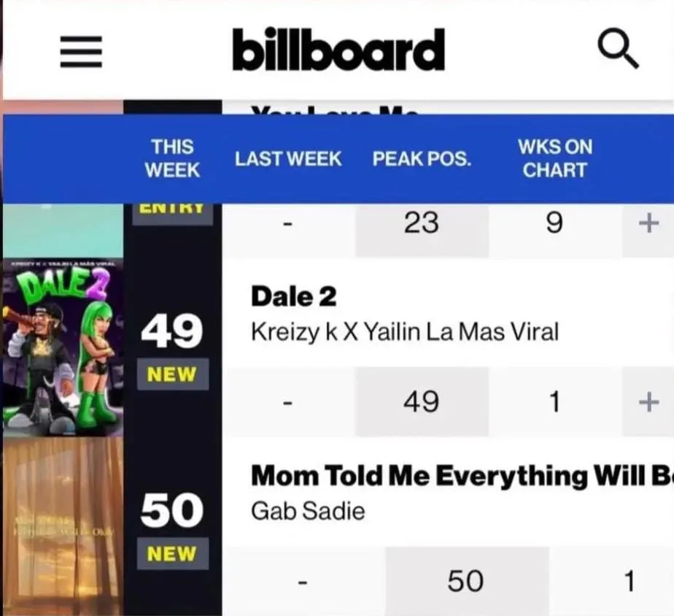Viewport: 674px width, 616px height.
Task: Open the Dale 2 song title
Action: coord(293,297)
